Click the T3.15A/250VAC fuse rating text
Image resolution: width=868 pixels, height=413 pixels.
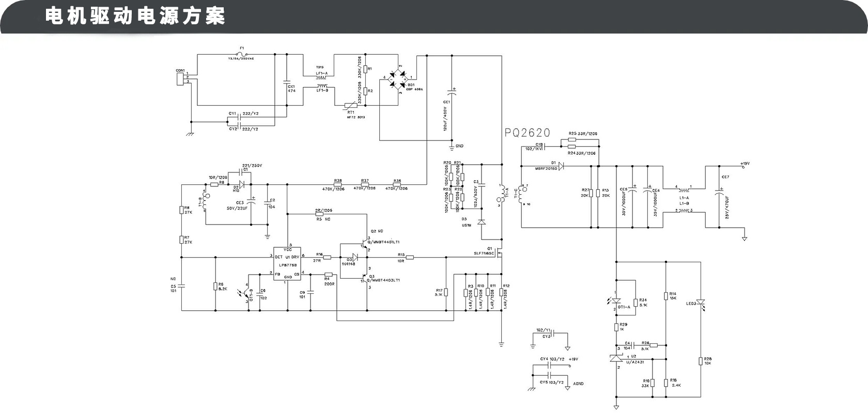(x=241, y=59)
